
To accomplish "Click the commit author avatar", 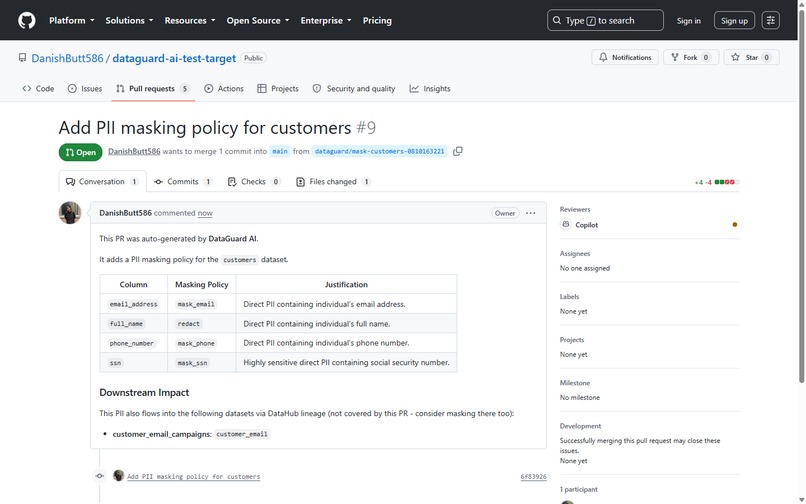I will [118, 475].
